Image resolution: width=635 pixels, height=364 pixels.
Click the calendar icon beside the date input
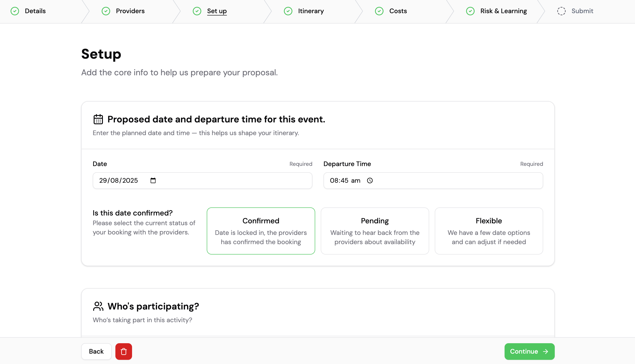[x=153, y=181]
